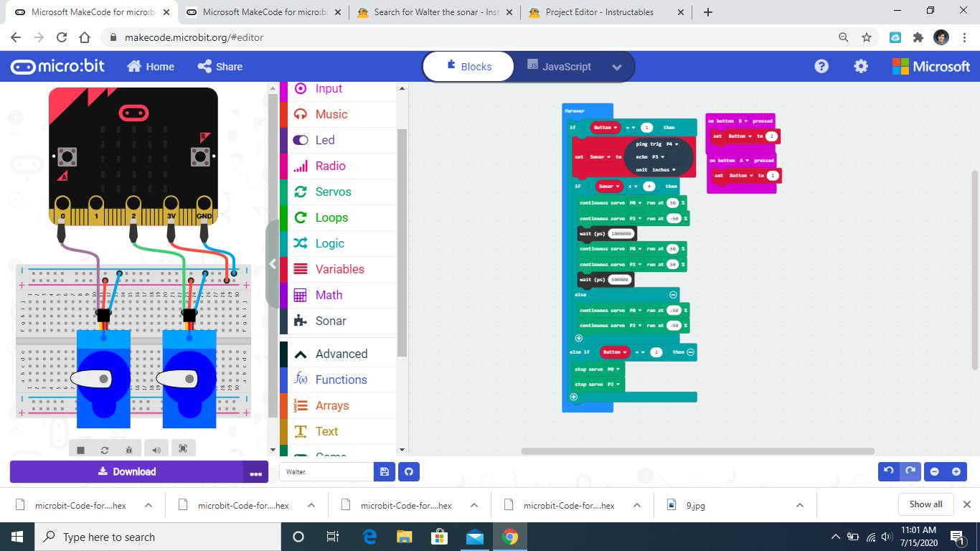Open the Input blocks category

pos(337,88)
